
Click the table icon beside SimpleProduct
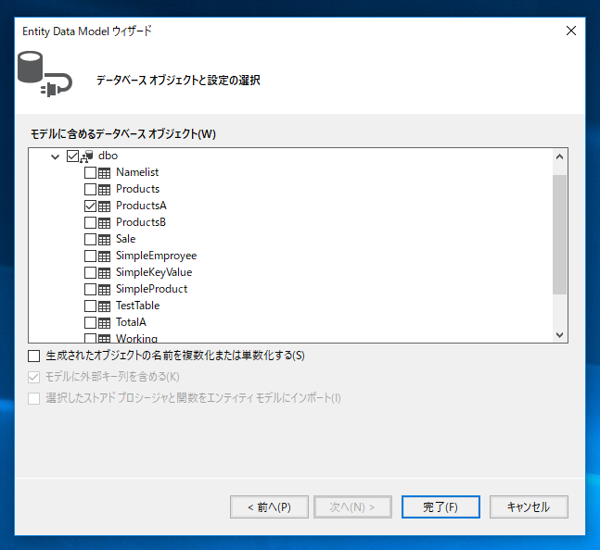pos(104,289)
